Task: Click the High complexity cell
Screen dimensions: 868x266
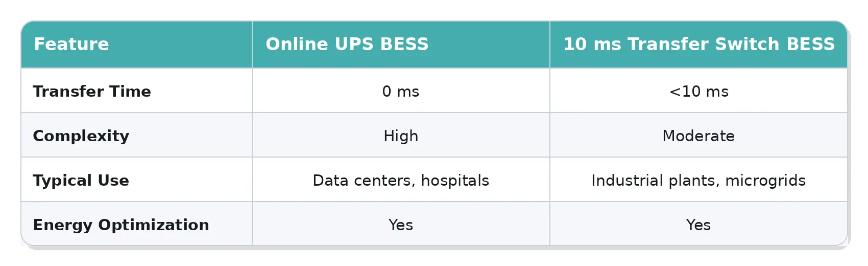Action: point(401,136)
